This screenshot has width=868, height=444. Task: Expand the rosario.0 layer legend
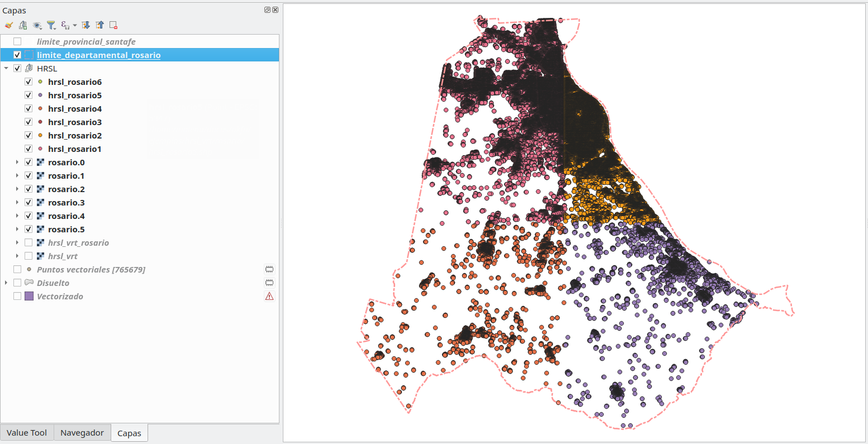pos(17,163)
